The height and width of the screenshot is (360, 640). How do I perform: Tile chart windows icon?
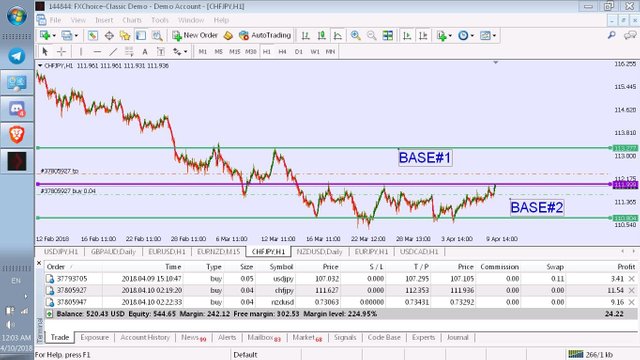point(387,36)
